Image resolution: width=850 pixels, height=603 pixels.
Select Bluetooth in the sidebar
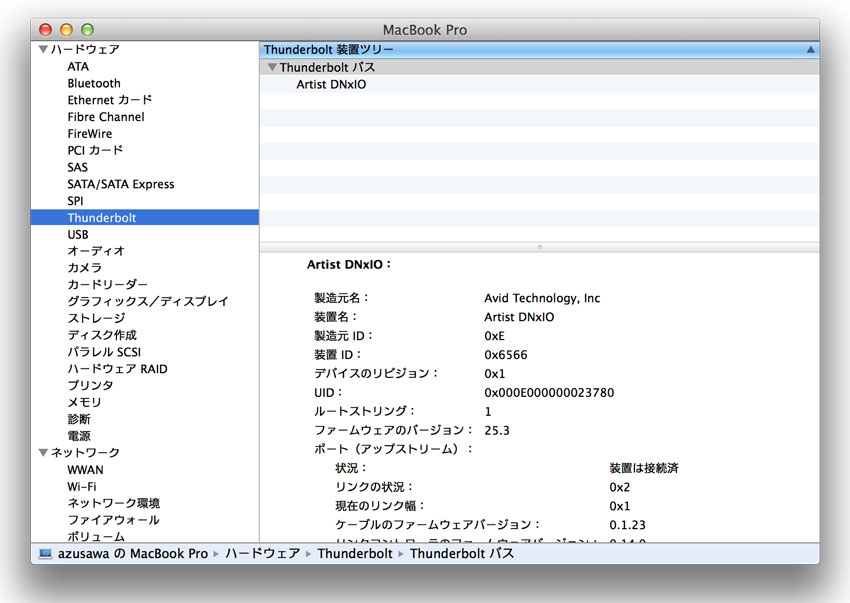94,83
